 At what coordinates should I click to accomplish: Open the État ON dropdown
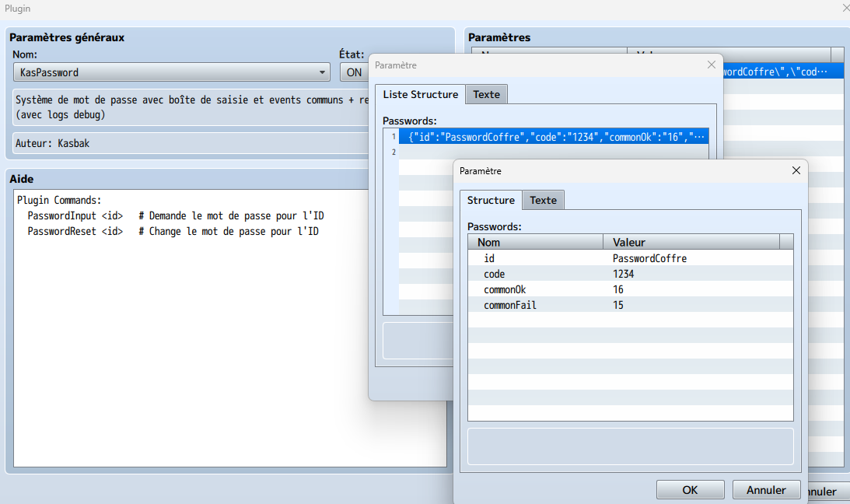tap(355, 72)
